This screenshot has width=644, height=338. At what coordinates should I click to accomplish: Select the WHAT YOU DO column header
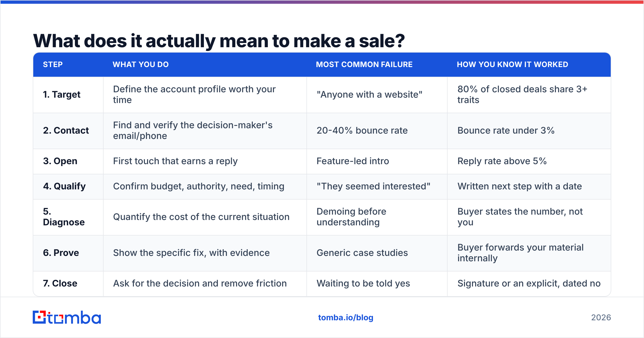[x=141, y=64]
